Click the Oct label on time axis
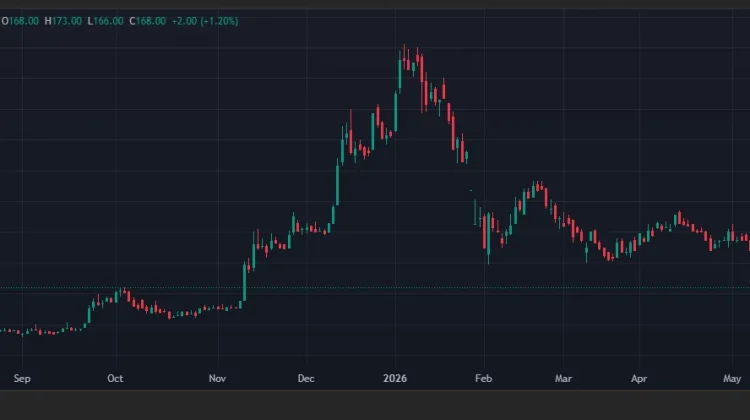Image resolution: width=750 pixels, height=420 pixels. 115,378
